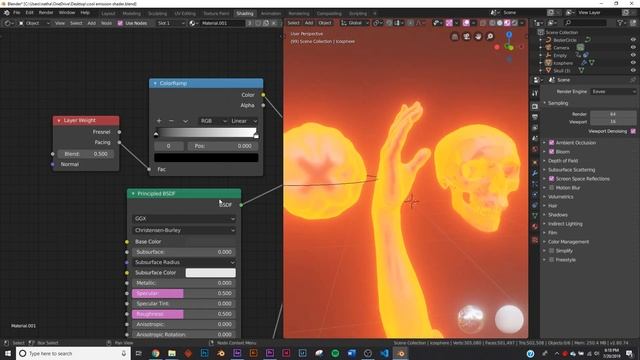Open the File menu
Viewport: 640px width, 360px height.
[x=17, y=13]
